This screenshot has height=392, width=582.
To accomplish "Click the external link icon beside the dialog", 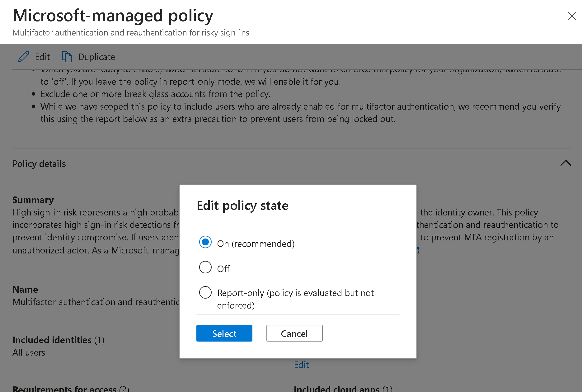I will coord(418,250).
